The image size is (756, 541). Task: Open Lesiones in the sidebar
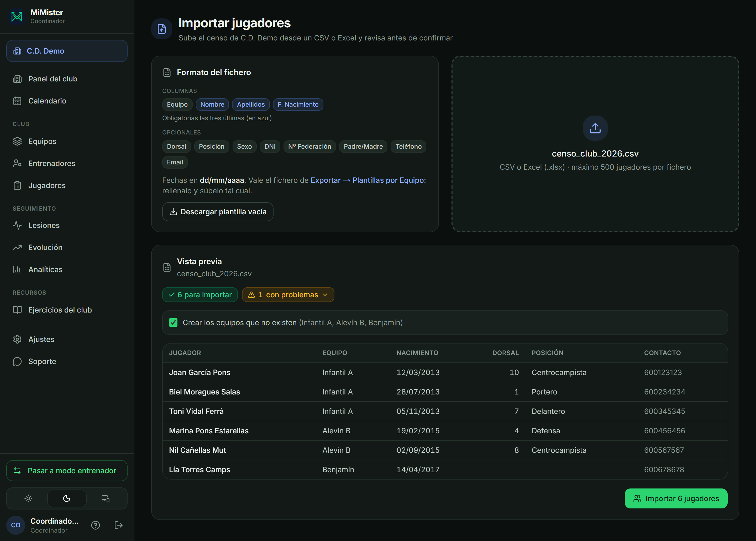pyautogui.click(x=67, y=226)
